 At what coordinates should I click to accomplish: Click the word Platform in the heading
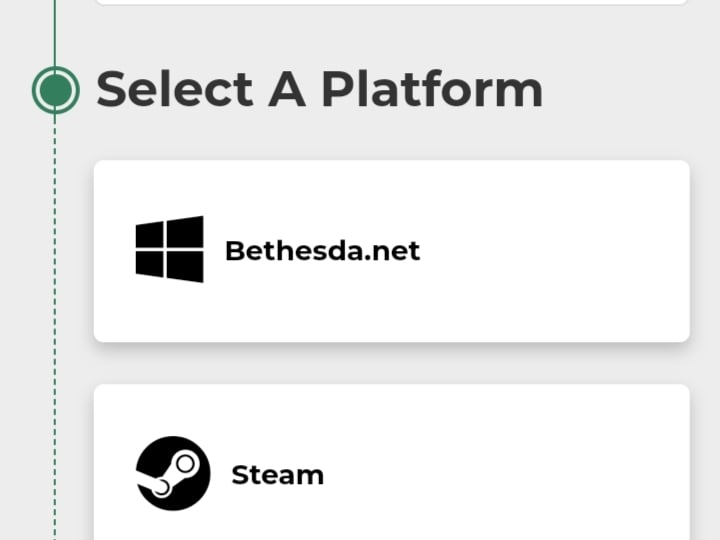click(x=432, y=90)
